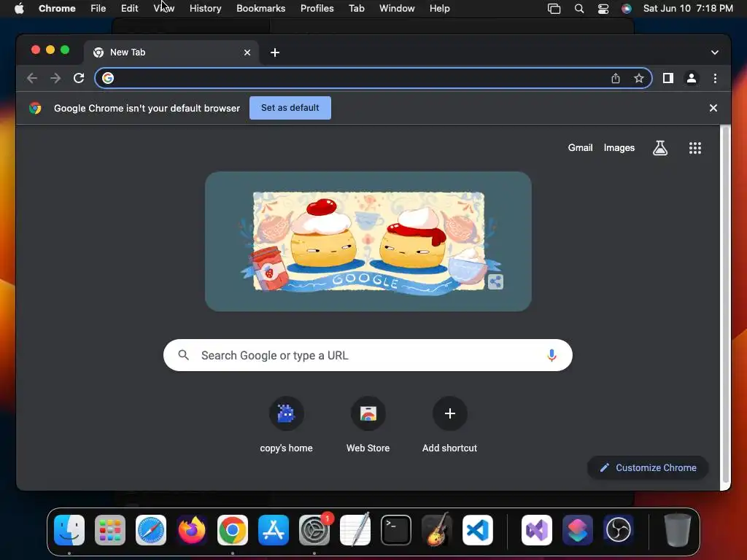Share the Google Doodle via share icon
The image size is (747, 560).
[x=495, y=282]
